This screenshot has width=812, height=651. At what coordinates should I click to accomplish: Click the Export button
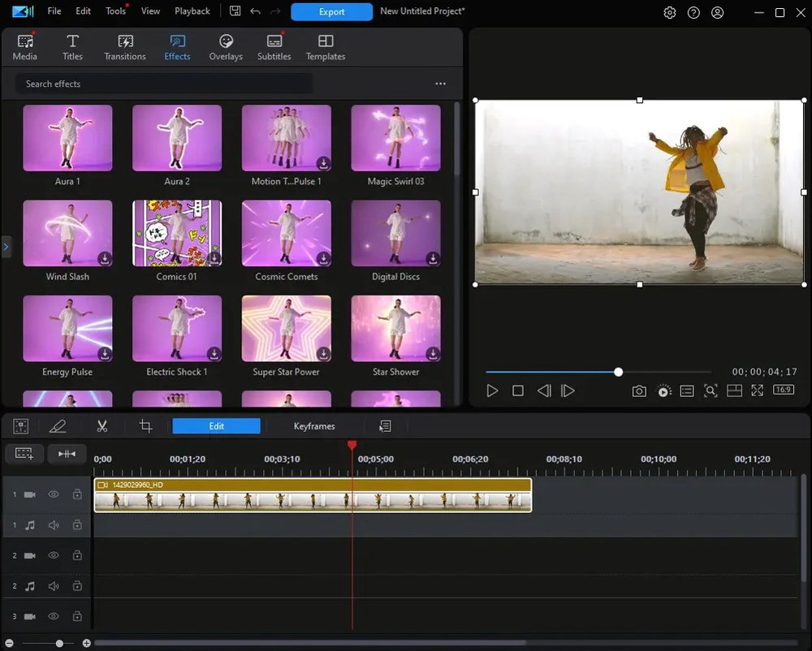coord(331,12)
